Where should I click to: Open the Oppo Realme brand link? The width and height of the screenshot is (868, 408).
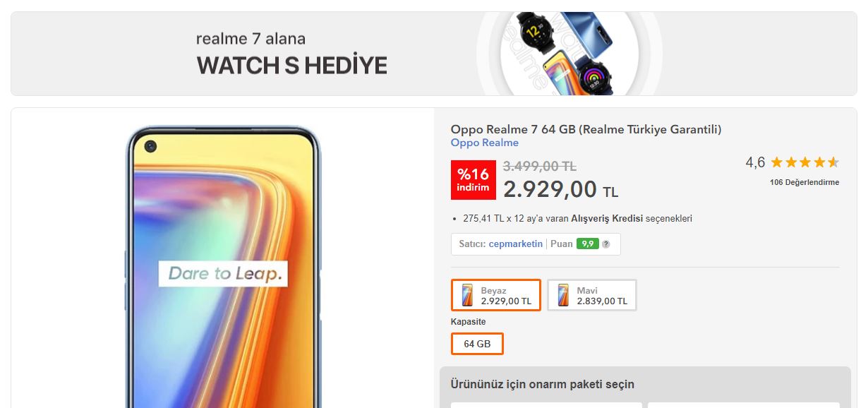(484, 143)
